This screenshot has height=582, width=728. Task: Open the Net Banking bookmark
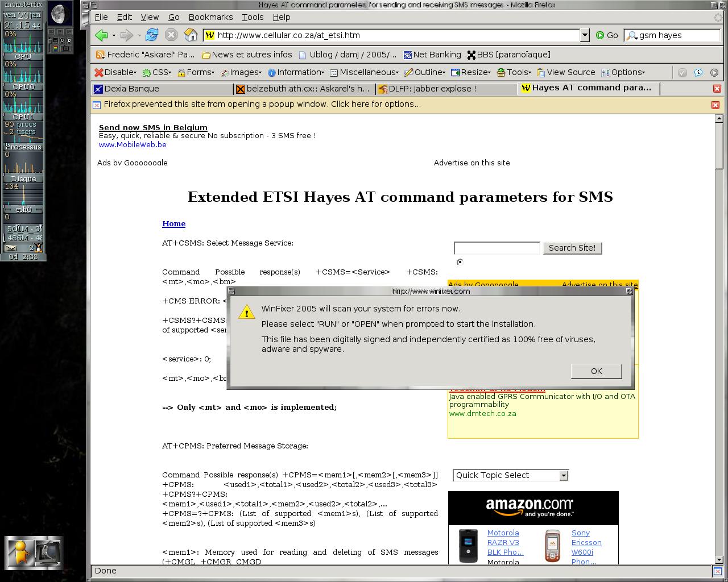pos(432,55)
